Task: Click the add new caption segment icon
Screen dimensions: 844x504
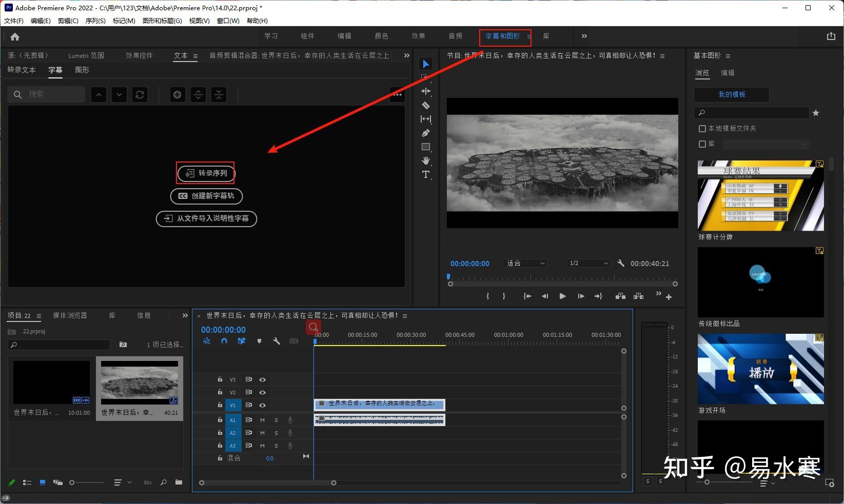Action: tap(177, 94)
